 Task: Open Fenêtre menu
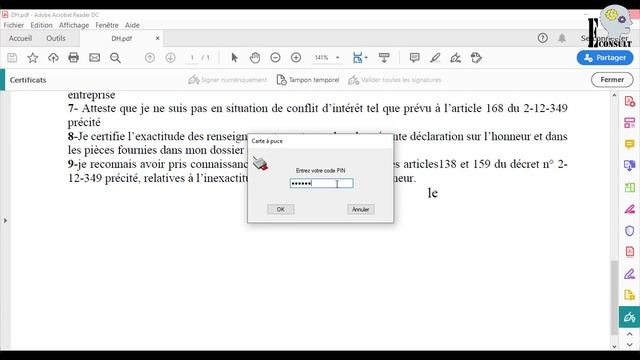tap(107, 25)
